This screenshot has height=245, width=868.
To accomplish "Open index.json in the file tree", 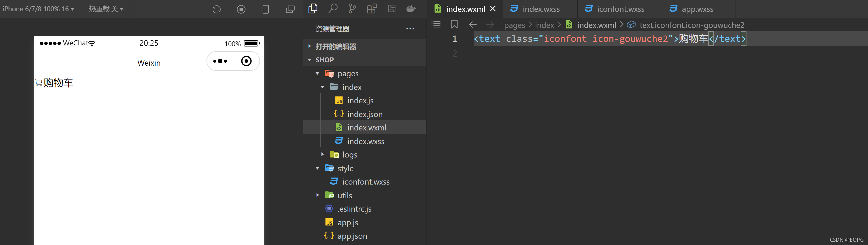I will pyautogui.click(x=365, y=114).
